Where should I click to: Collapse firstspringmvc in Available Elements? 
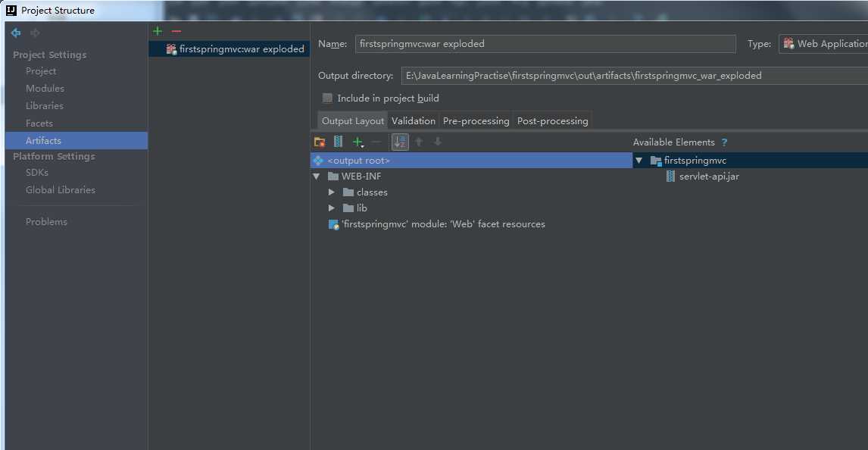[639, 161]
